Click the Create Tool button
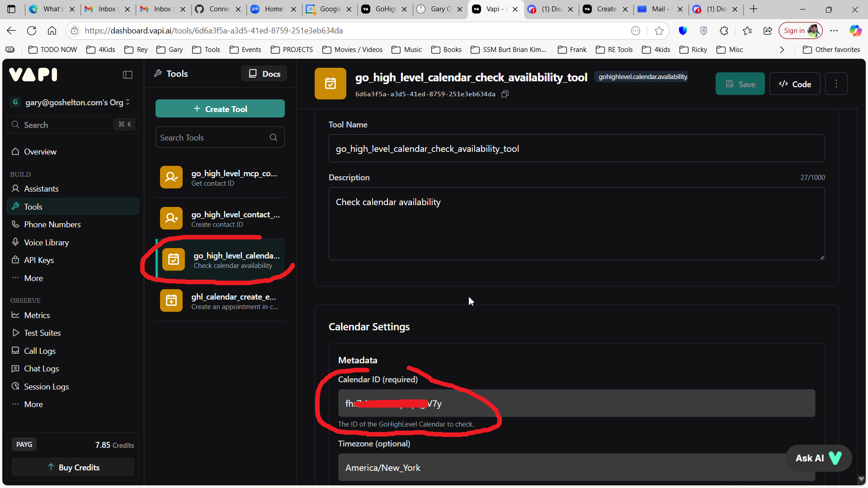 tap(220, 109)
